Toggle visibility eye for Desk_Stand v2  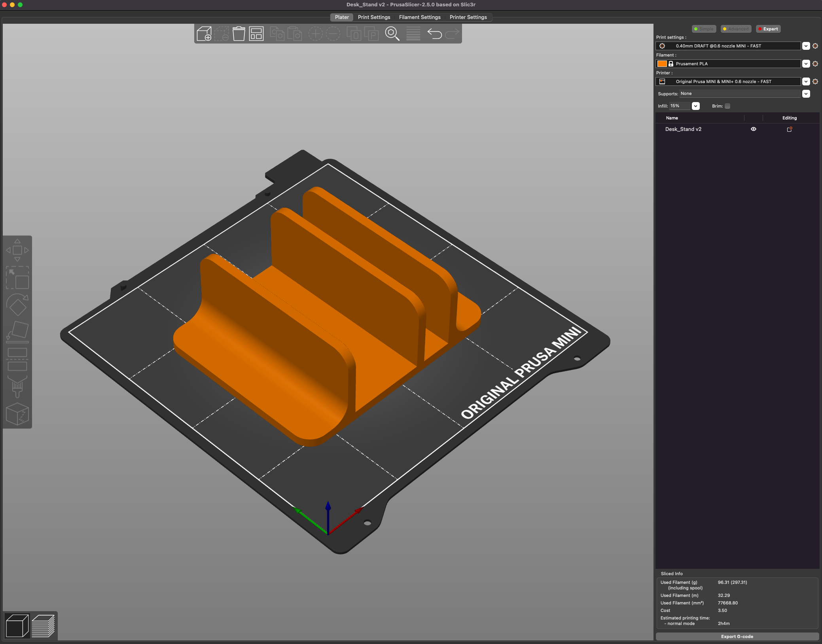(x=754, y=129)
